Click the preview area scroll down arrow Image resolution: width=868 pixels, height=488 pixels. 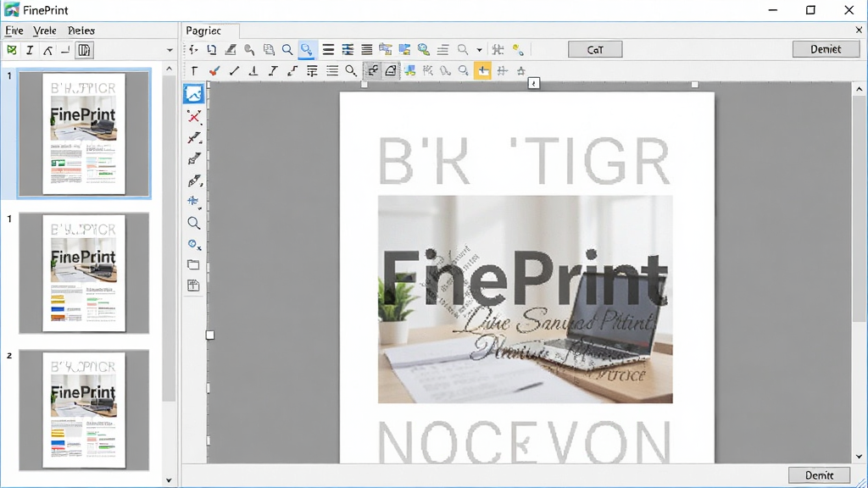[860, 457]
